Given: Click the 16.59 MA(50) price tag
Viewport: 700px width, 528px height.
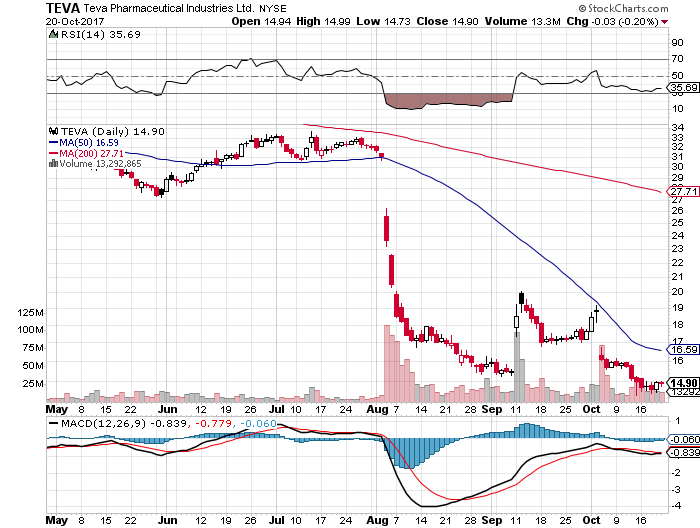Looking at the screenshot, I should (680, 350).
